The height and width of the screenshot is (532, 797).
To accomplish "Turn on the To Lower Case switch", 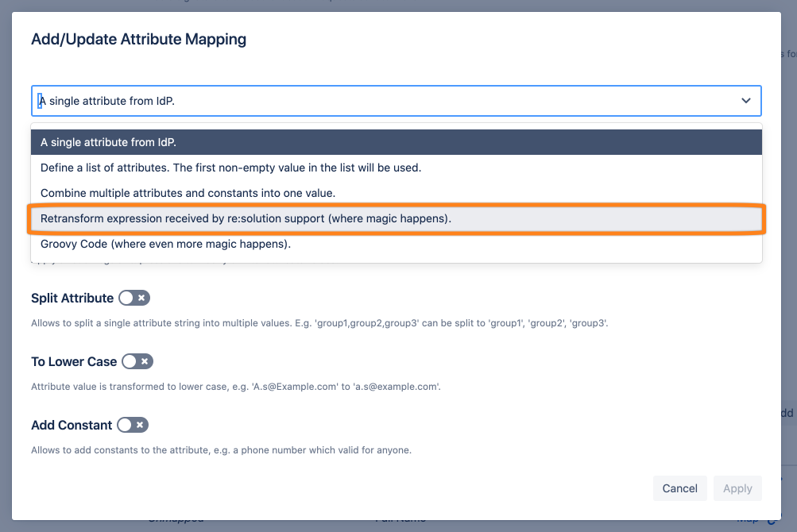I will point(137,361).
